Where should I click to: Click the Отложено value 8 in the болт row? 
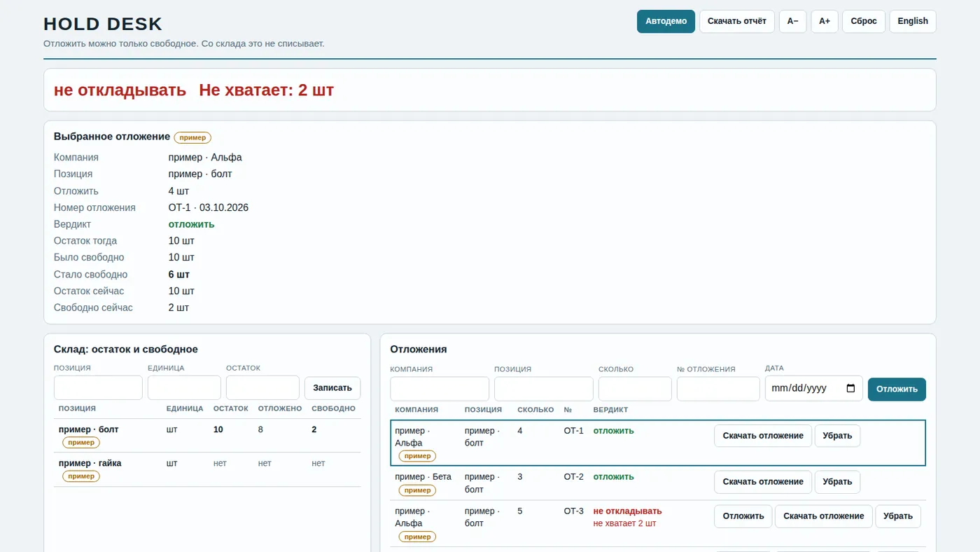click(x=260, y=429)
